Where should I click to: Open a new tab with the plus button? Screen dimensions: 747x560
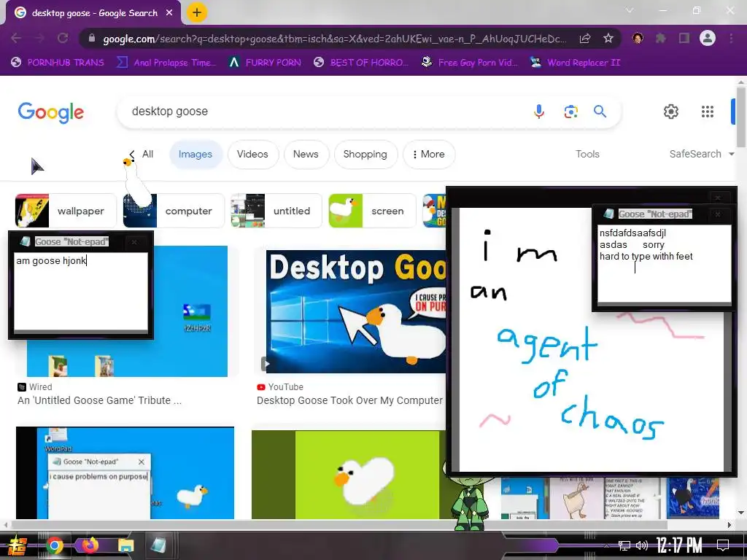point(197,12)
